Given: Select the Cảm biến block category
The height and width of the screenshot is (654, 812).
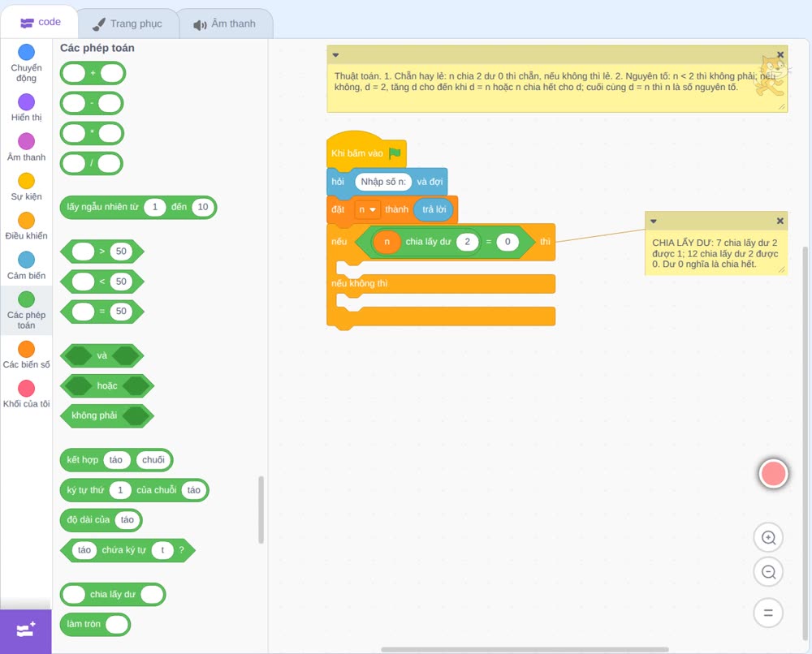Looking at the screenshot, I should pyautogui.click(x=26, y=266).
